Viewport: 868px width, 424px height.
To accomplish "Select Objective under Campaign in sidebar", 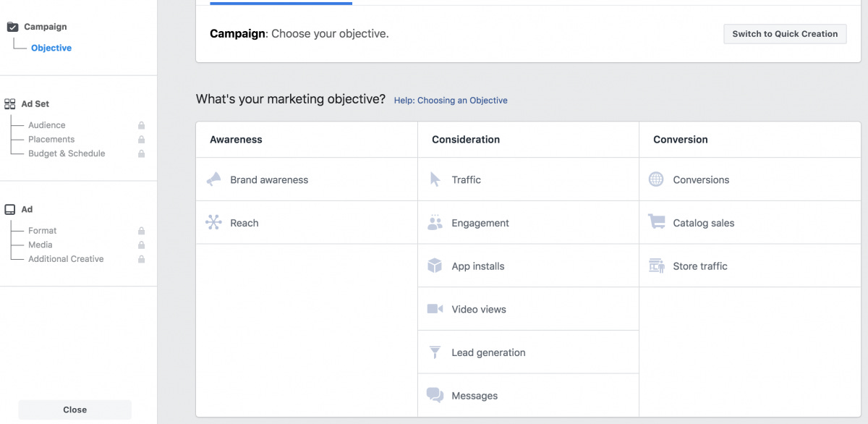I will tap(51, 48).
